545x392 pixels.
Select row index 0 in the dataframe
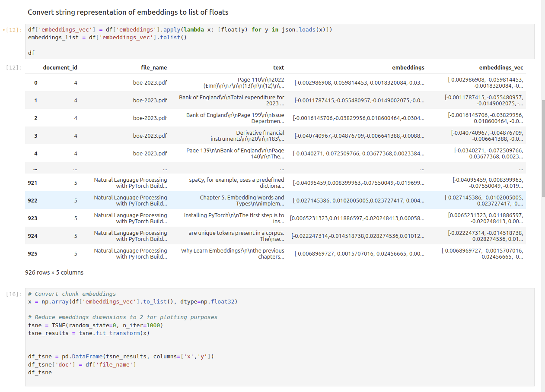(35, 82)
